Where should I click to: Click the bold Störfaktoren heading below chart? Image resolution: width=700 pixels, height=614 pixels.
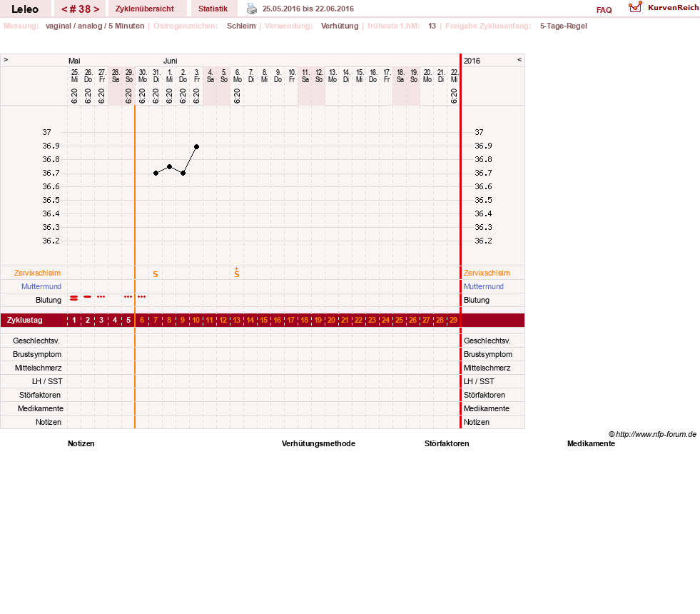click(x=447, y=443)
